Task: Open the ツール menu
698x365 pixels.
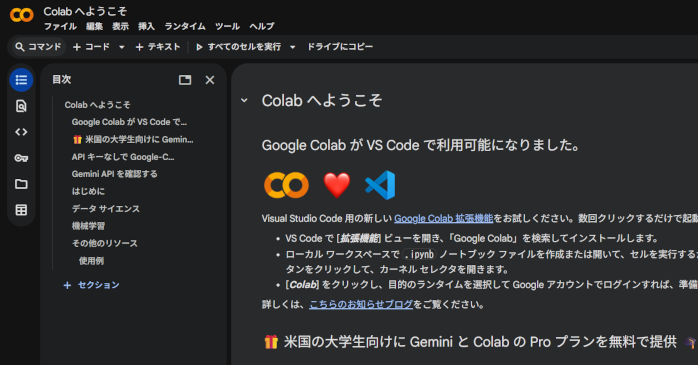Action: click(x=227, y=26)
